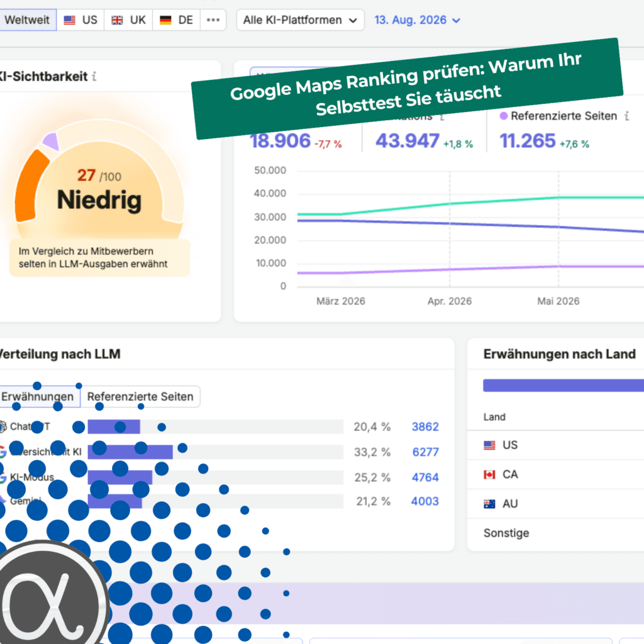Image resolution: width=644 pixels, height=644 pixels.
Task: Click the purple Referenzierte Seiten legend dot
Action: pyautogui.click(x=504, y=116)
